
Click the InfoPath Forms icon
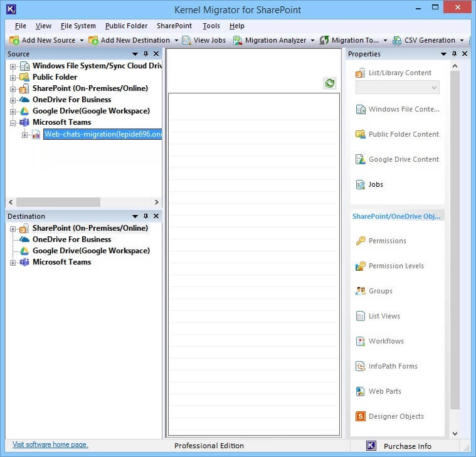tap(361, 366)
